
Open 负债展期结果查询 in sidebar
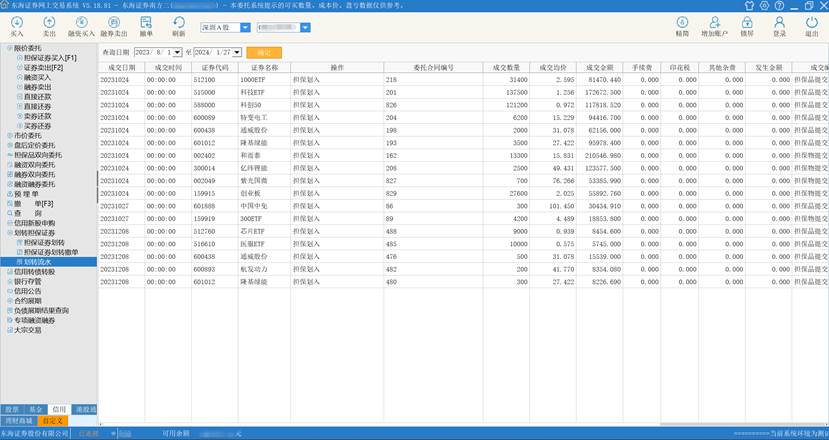42,310
